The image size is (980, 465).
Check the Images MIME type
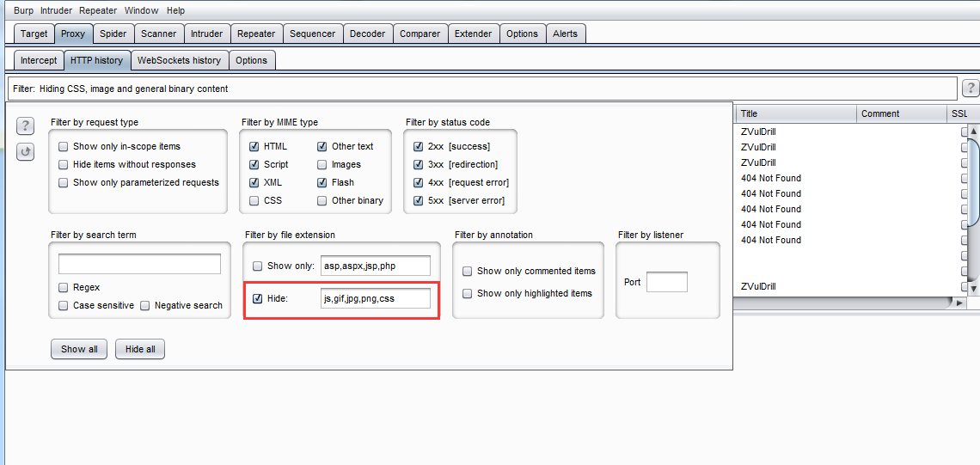tap(322, 164)
